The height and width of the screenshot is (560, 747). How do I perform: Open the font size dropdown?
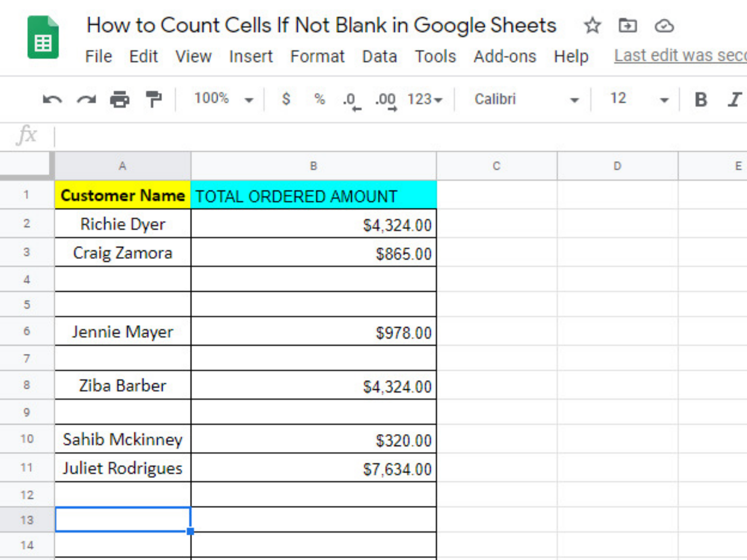(639, 99)
